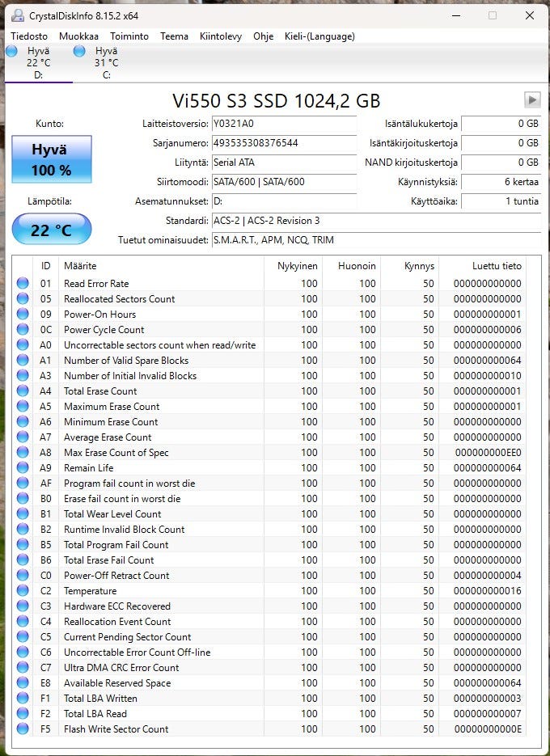Screen dimensions: 550x756
Task: Click the blue status orb for D: drive
Action: 12,51
